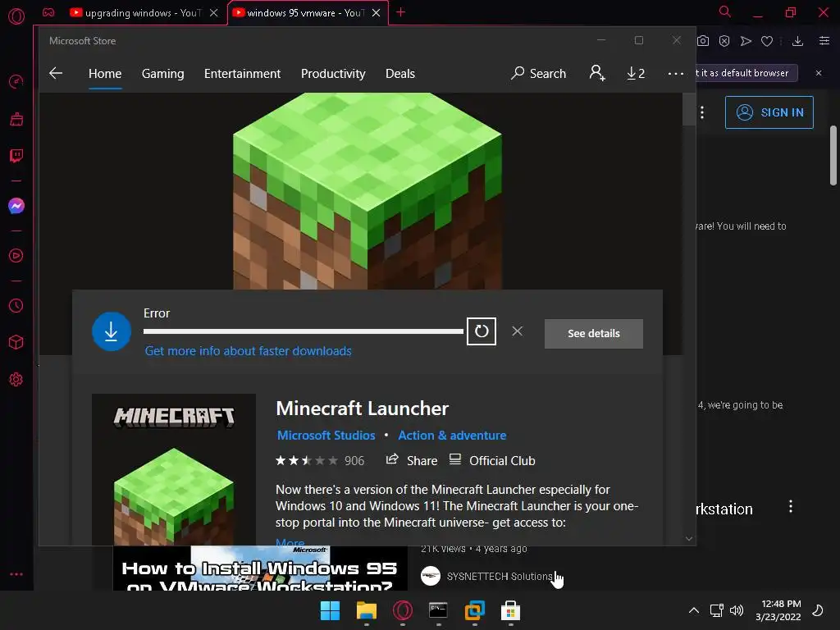Open sidebar three-dot setup menu
Screen dimensions: 840x630
point(16,573)
